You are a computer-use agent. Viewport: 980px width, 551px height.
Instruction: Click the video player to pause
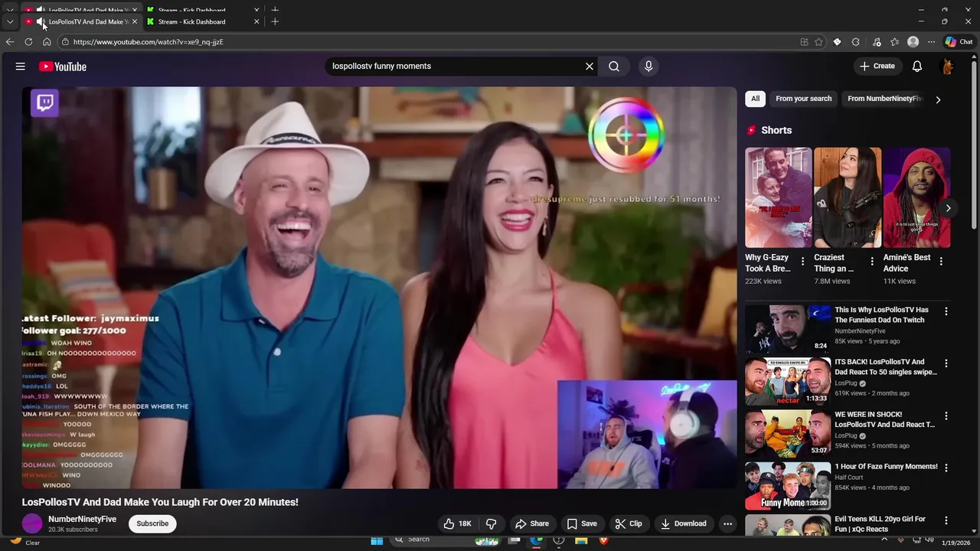[379, 287]
